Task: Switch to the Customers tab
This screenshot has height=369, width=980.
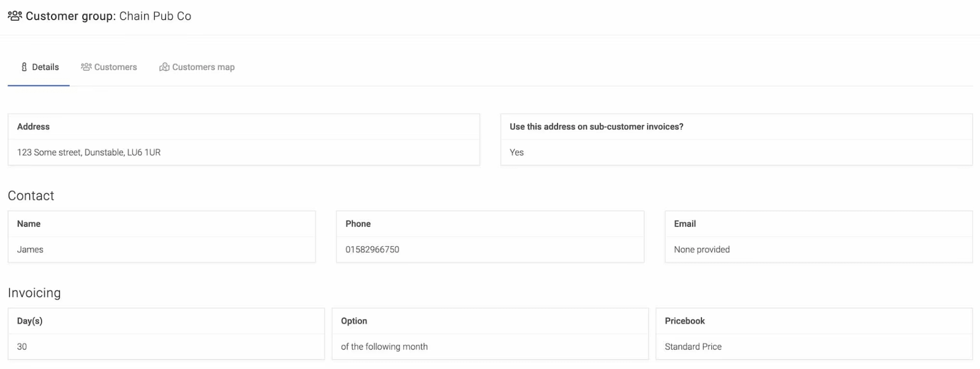Action: [115, 67]
